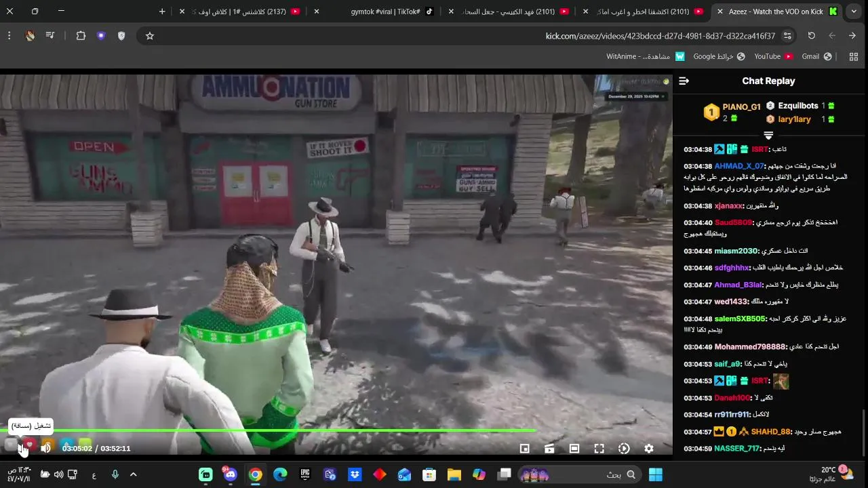Launch Copilot from the taskbar
Screen dimensions: 868x488
click(479, 474)
